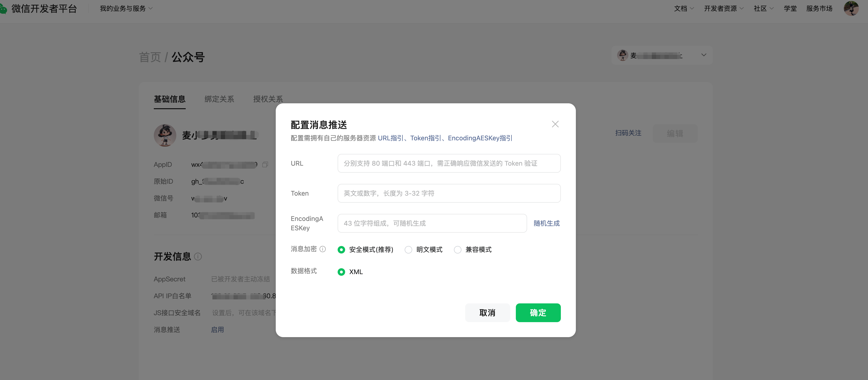The image size is (868, 380).
Task: Expand 我的业务与服务 dropdown menu
Action: click(126, 8)
